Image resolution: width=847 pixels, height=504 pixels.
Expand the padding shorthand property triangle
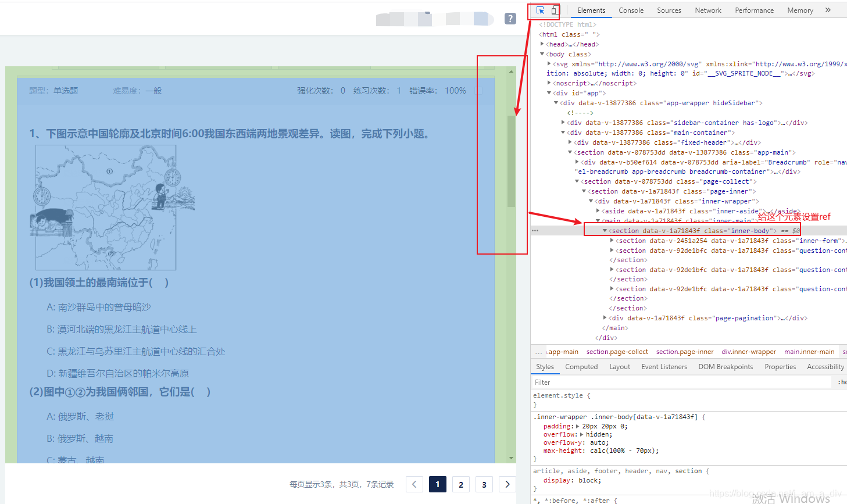click(578, 426)
